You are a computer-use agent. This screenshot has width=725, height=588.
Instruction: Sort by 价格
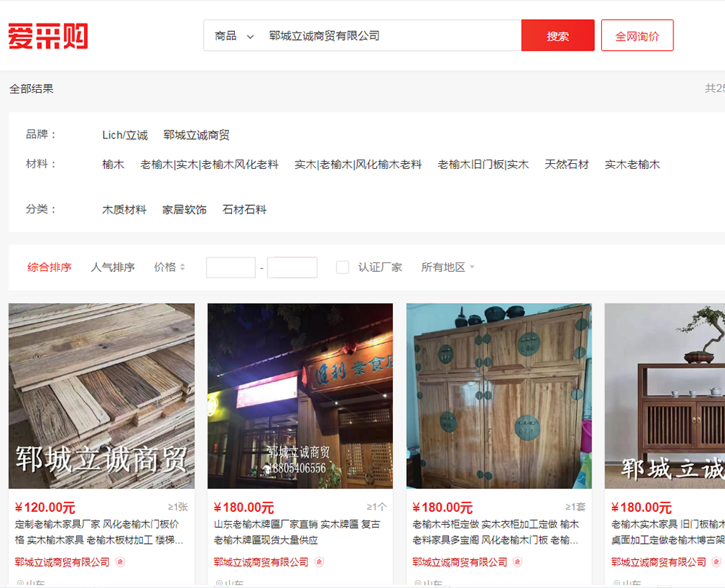click(165, 268)
